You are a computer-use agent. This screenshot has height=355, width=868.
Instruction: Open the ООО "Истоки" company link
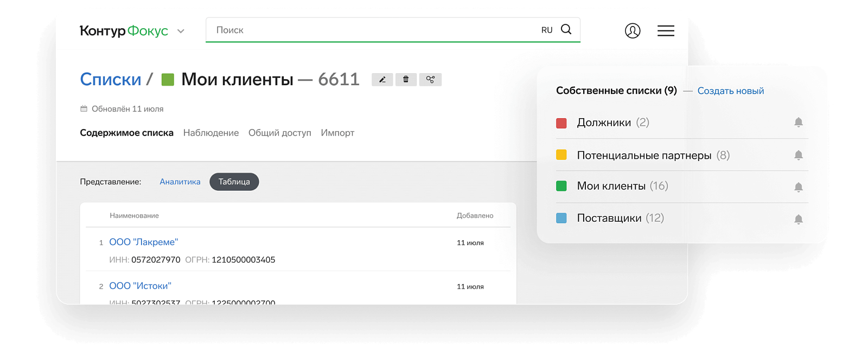141,286
